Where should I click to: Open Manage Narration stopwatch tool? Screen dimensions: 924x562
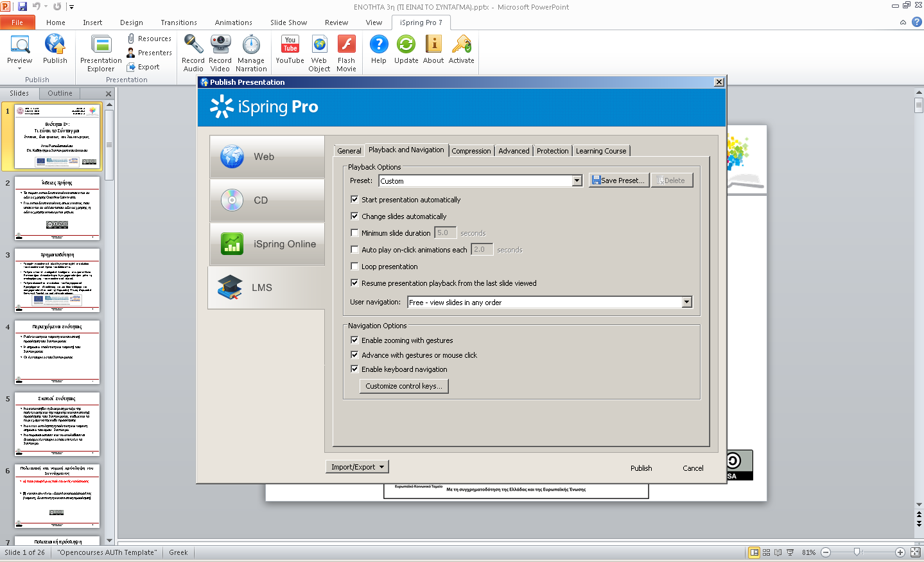click(251, 53)
